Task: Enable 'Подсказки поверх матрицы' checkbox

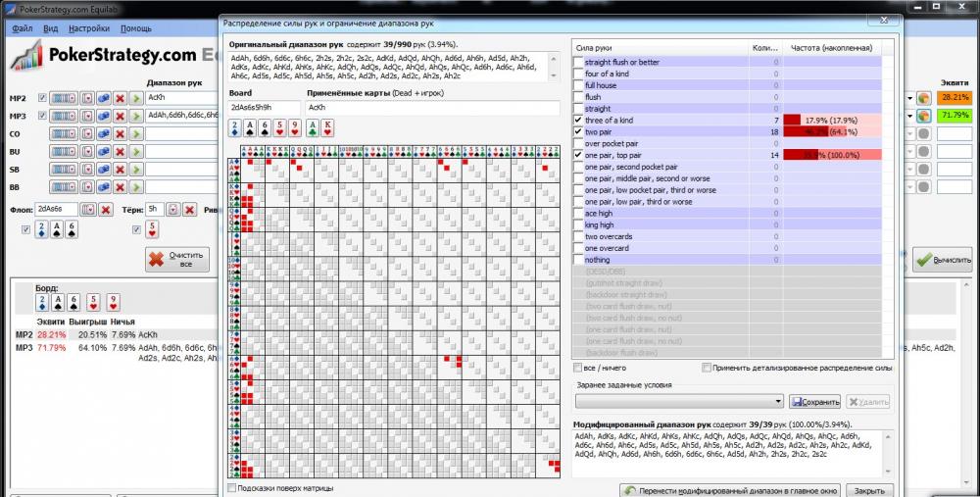Action: click(232, 488)
